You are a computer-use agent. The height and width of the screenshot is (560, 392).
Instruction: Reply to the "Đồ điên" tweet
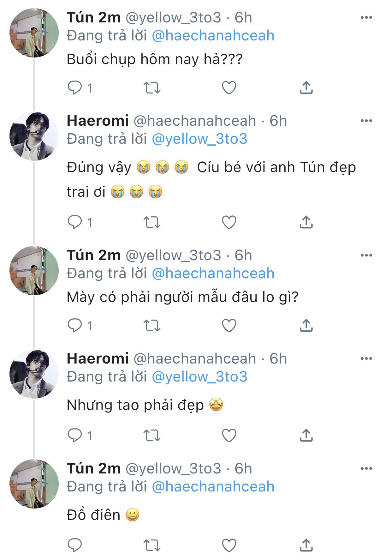point(75,545)
